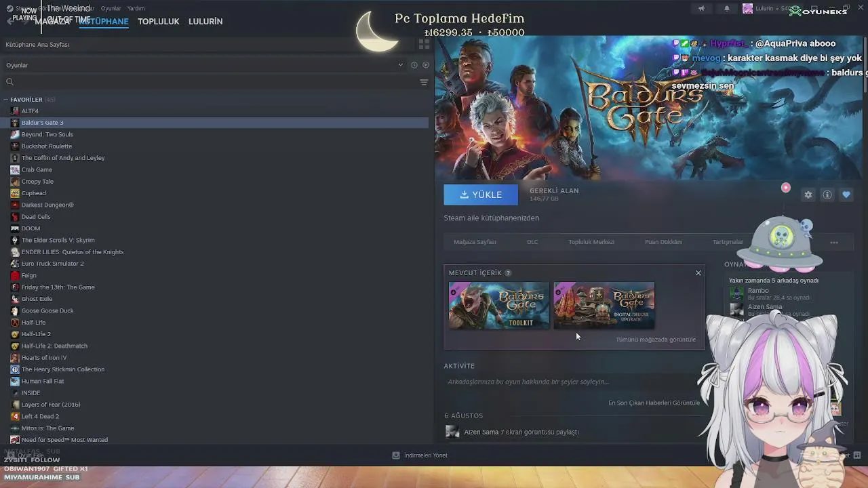
Task: Open the advanced filter icon beside search
Action: [x=424, y=82]
